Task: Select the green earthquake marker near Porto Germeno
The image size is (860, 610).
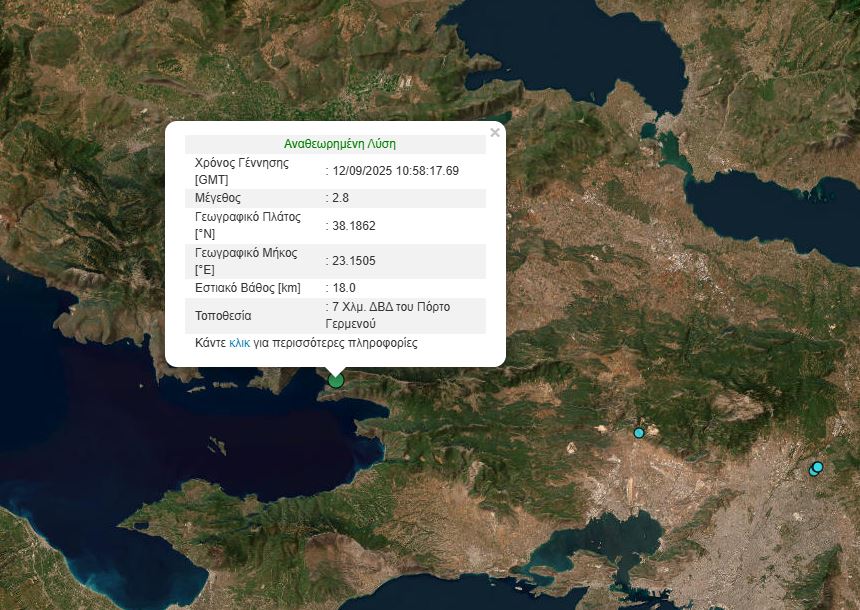Action: click(336, 380)
